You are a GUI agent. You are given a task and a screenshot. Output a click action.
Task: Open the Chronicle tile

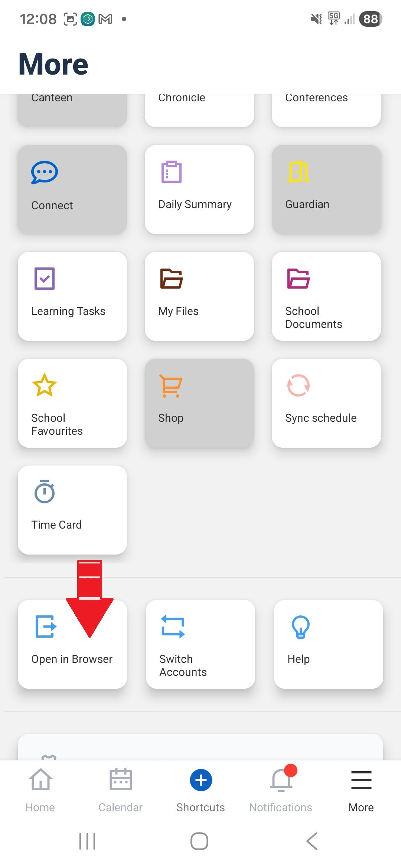pyautogui.click(x=199, y=108)
